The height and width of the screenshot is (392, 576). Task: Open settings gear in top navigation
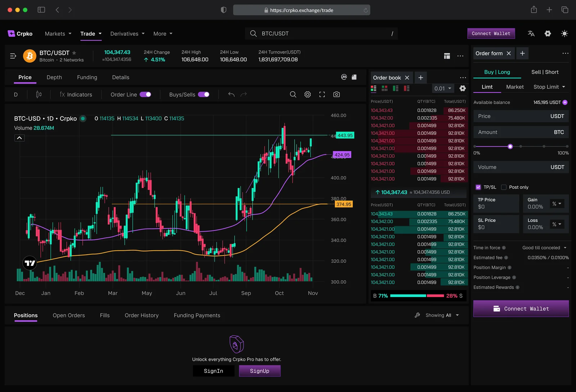548,33
